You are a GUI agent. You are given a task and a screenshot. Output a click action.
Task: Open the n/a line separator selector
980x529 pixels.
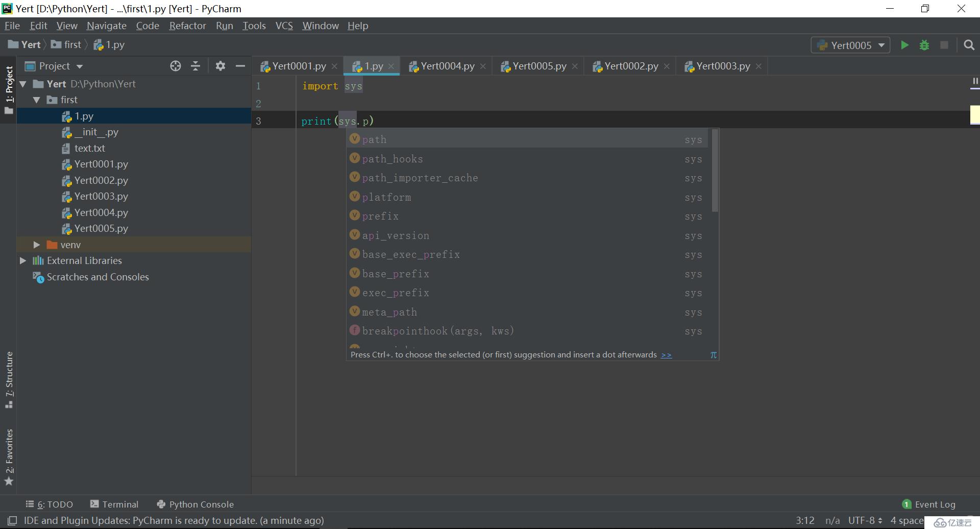click(832, 521)
